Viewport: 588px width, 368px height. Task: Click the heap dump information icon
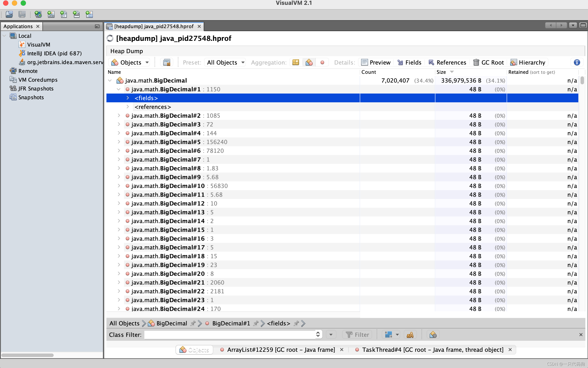tap(577, 63)
